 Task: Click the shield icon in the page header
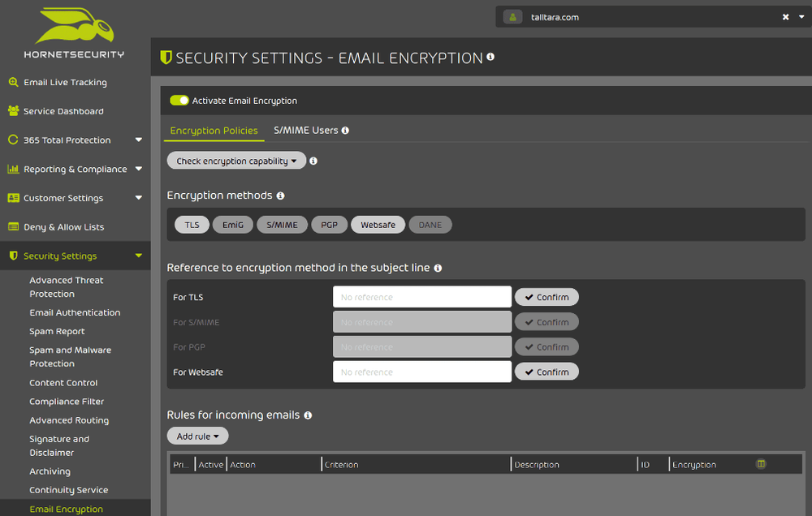tap(166, 57)
